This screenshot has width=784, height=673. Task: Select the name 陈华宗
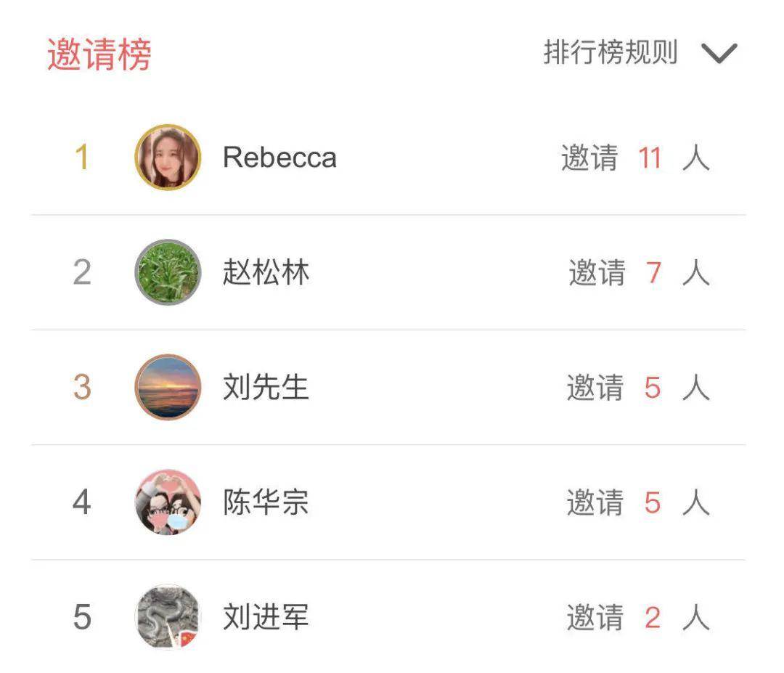[266, 502]
